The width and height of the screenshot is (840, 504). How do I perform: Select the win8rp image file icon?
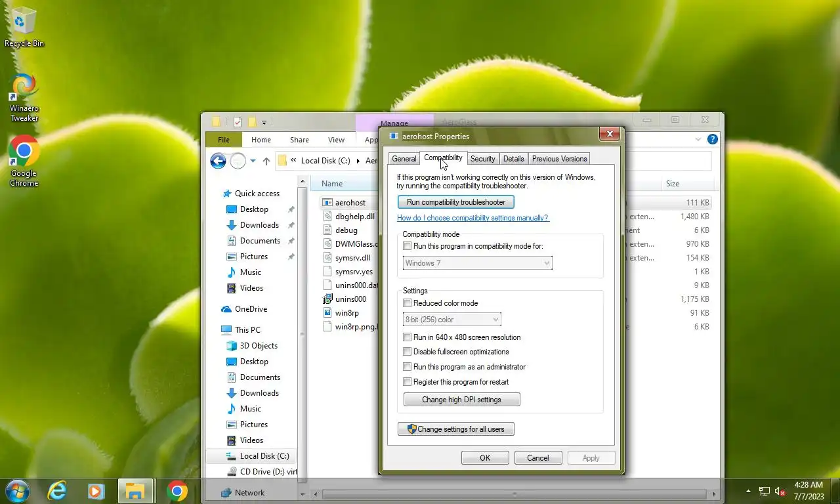pyautogui.click(x=329, y=313)
